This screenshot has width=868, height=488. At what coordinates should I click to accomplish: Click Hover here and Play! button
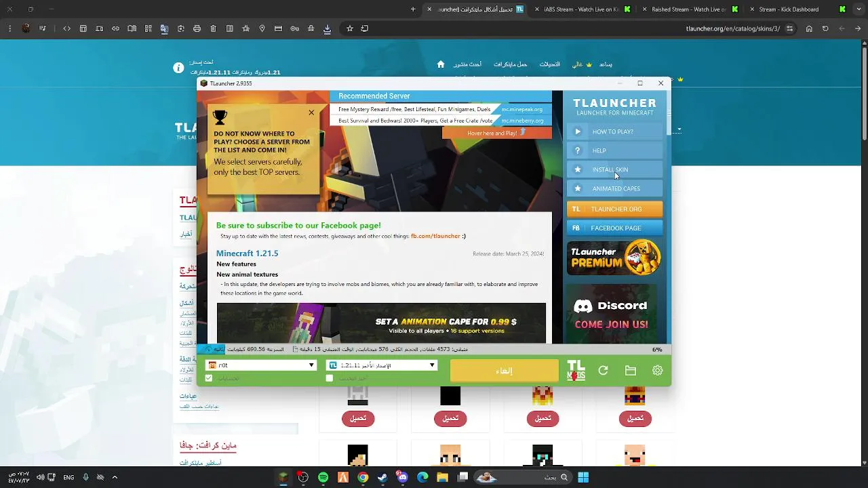coord(497,133)
